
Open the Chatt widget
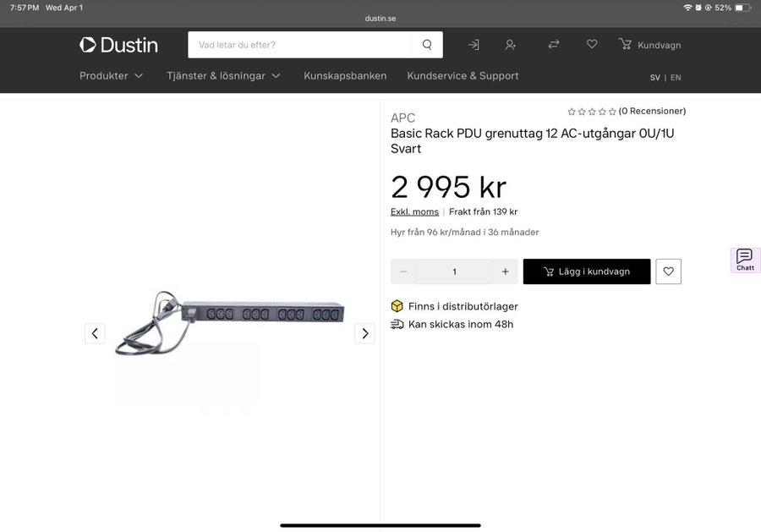[745, 260]
